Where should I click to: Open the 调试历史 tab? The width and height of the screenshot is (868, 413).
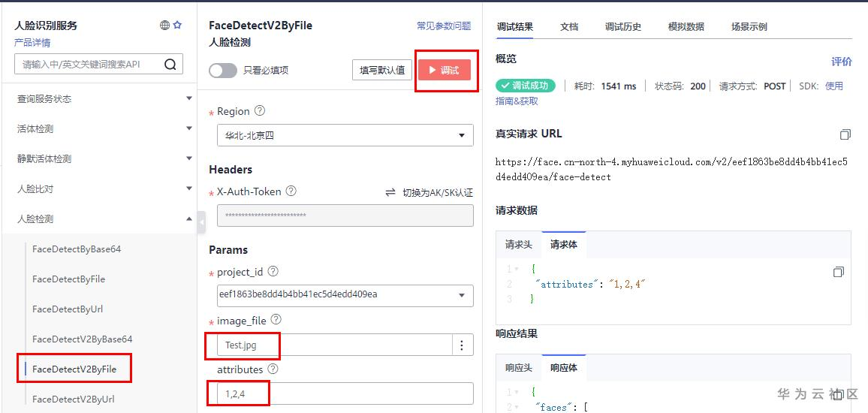622,26
